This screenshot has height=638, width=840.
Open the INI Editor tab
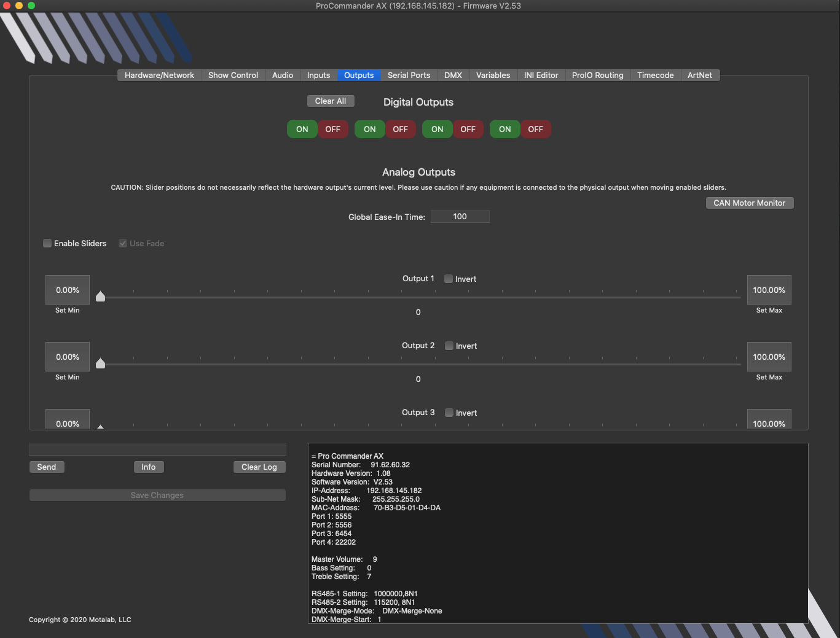(x=541, y=75)
